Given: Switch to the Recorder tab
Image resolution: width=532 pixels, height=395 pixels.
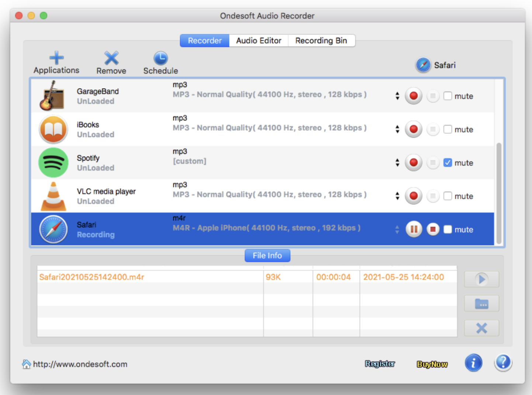Looking at the screenshot, I should [205, 41].
